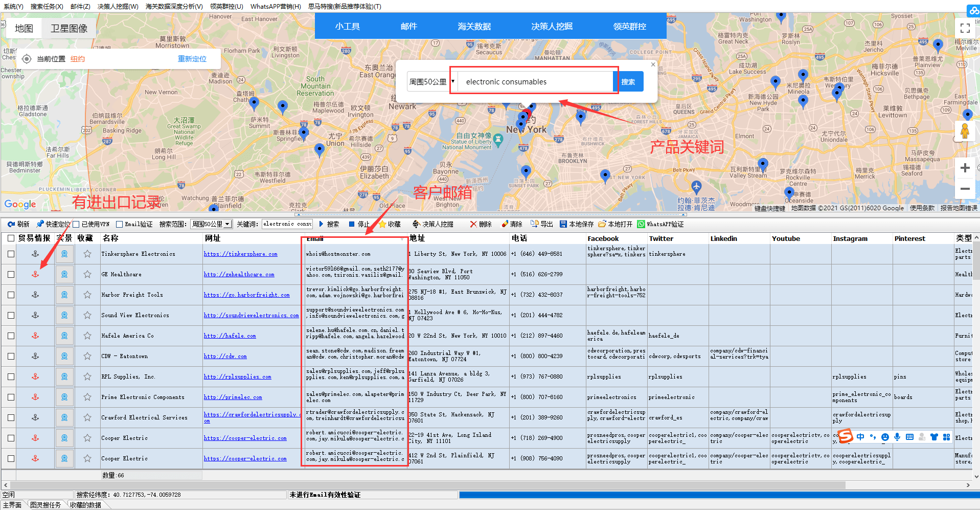Screen dimensions: 980x510
Task: Open street view icon for Harbor Freight Tools
Action: 64,295
